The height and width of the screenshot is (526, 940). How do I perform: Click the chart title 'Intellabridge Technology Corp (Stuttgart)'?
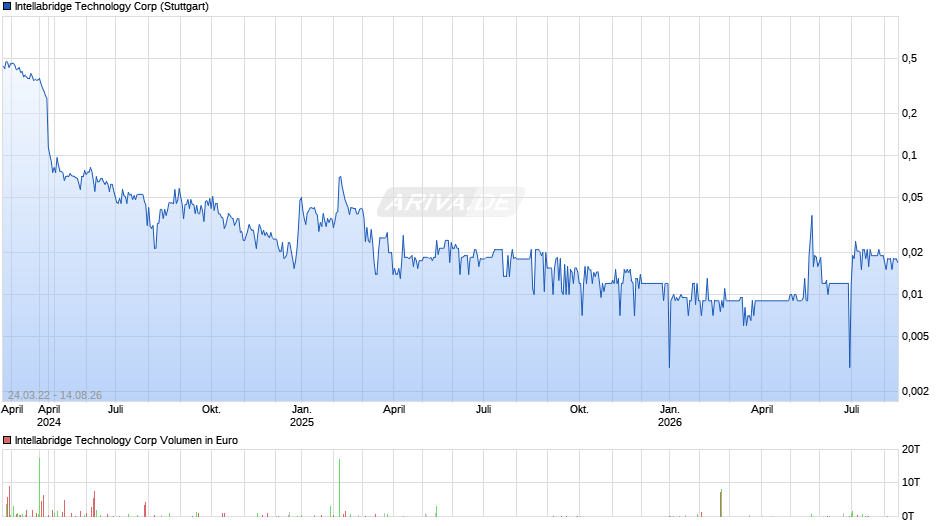point(112,7)
